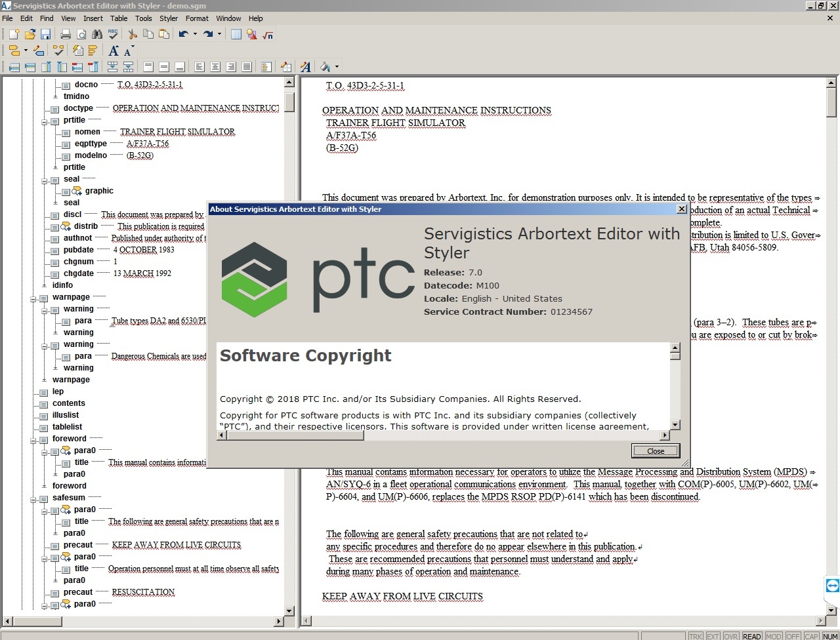Click the paint bucket shading icon
Viewport: 840px width, 640px height.
coord(325,67)
